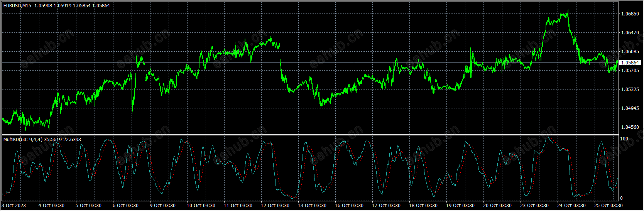Click the 20 Oct 03:30 time label
Image resolution: width=644 pixels, height=211 pixels.
pos(497,206)
